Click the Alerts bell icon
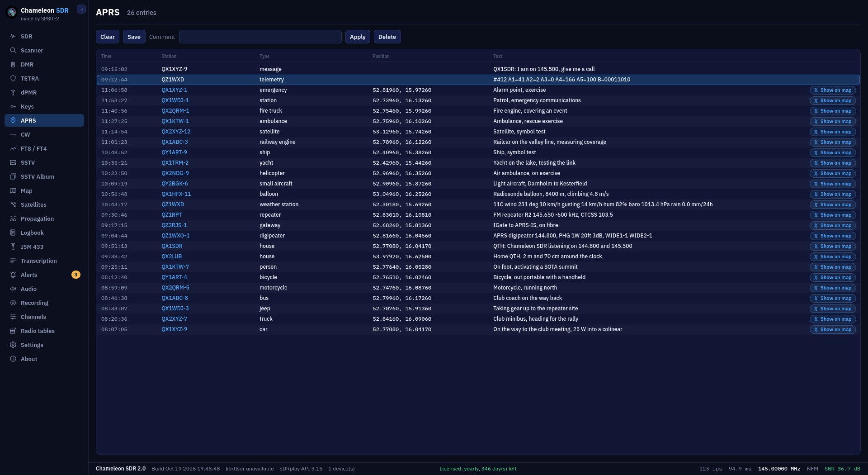The image size is (868, 475). click(x=13, y=275)
